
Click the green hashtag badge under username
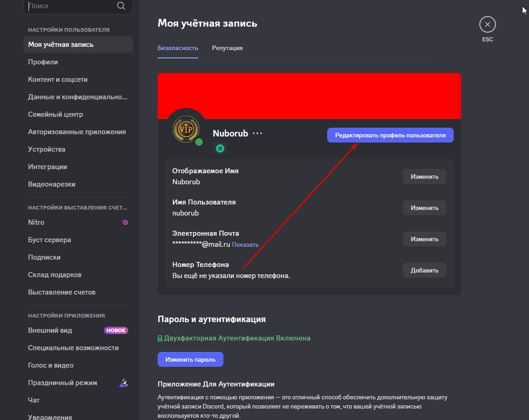[220, 148]
